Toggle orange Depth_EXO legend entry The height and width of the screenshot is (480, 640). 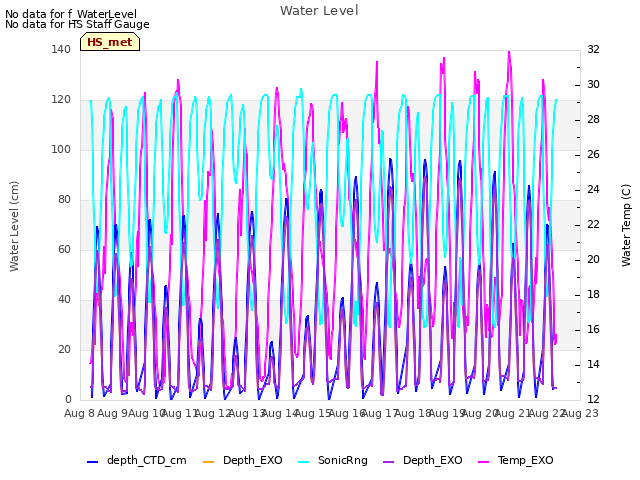[242, 460]
